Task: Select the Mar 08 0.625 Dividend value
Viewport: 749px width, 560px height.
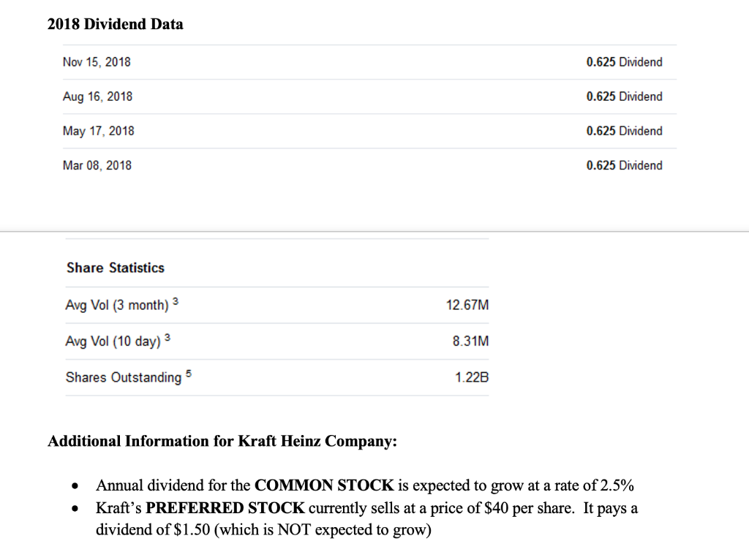Action: click(x=624, y=165)
